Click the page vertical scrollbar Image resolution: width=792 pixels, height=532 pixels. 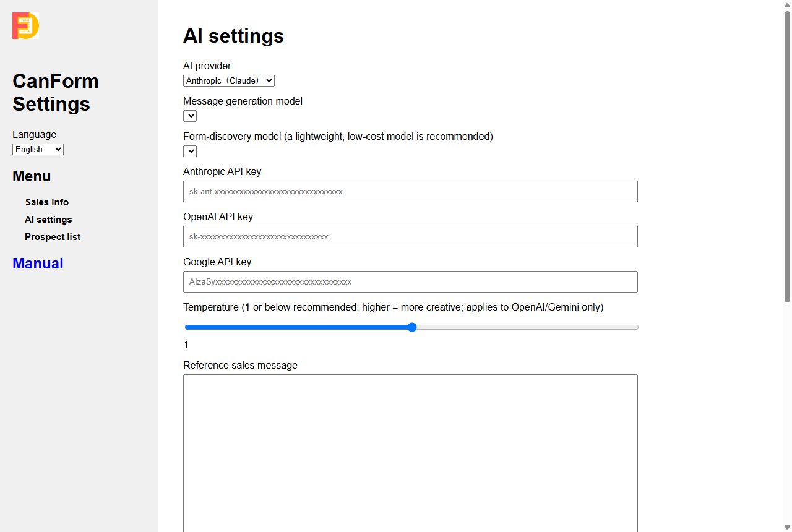coord(787,157)
